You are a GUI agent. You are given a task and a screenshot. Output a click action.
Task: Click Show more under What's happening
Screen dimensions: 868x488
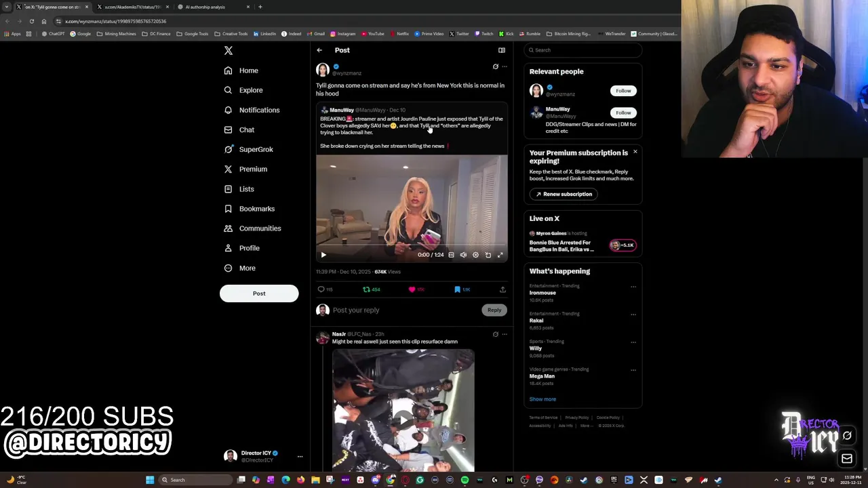click(x=542, y=399)
